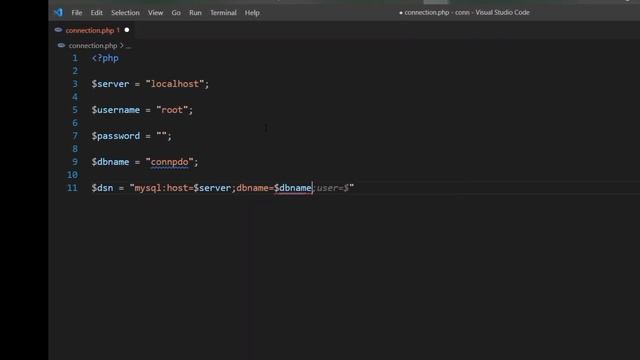Viewport: 640px width, 360px height.
Task: Click line number 5 in the gutter
Action: [x=75, y=110]
